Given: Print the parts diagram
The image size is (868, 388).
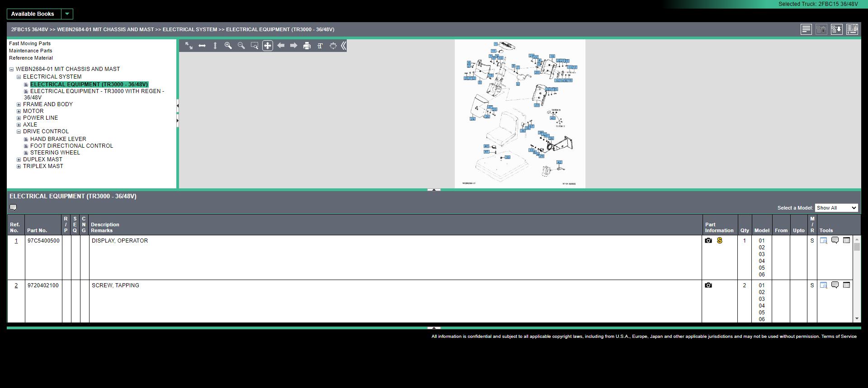Looking at the screenshot, I should click(x=307, y=46).
